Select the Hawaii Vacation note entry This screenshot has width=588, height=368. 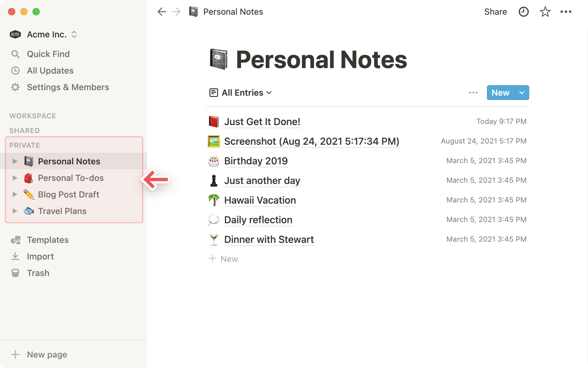(x=259, y=200)
